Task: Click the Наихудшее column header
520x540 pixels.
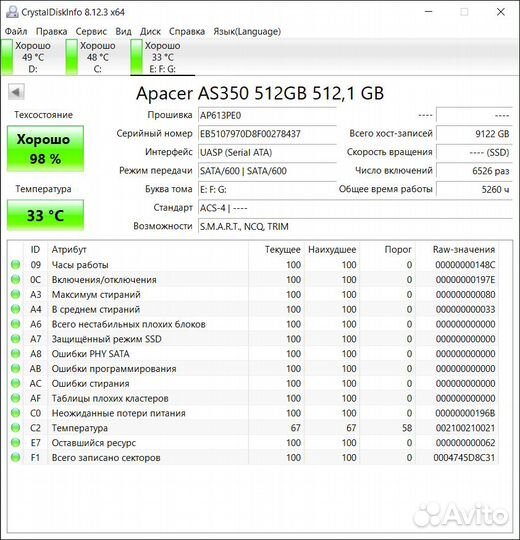Action: pyautogui.click(x=332, y=249)
